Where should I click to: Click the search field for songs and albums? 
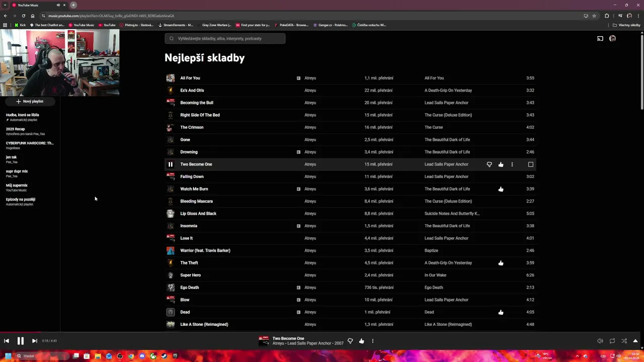[x=225, y=39]
